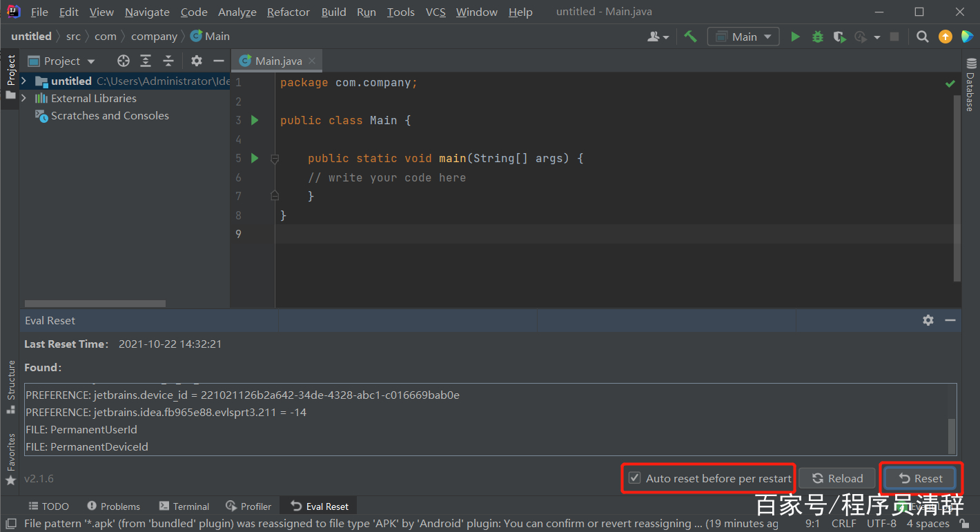
Task: Run with Coverage shield icon
Action: pyautogui.click(x=839, y=37)
